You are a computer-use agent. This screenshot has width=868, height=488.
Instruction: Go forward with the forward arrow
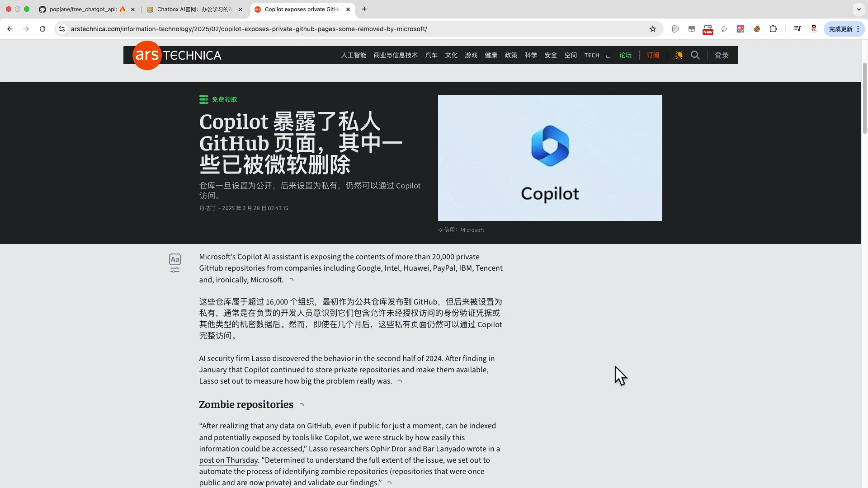(x=26, y=29)
